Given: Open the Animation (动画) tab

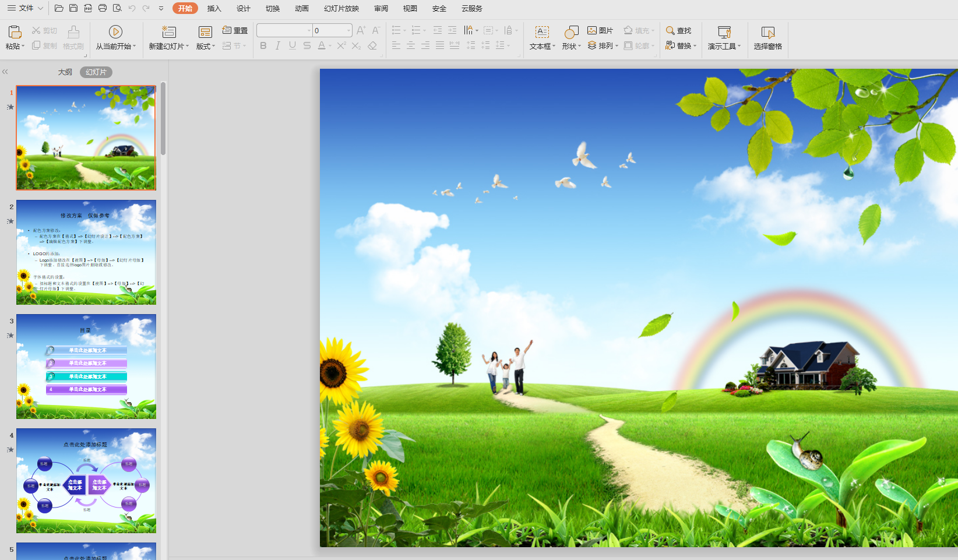Looking at the screenshot, I should (302, 8).
